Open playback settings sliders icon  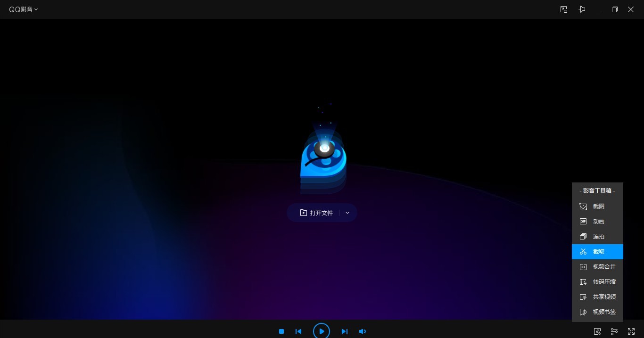tap(614, 331)
